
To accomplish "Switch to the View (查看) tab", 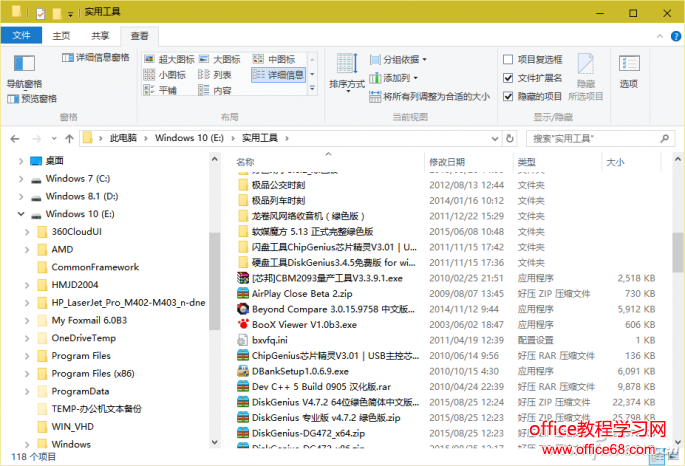I will (139, 36).
